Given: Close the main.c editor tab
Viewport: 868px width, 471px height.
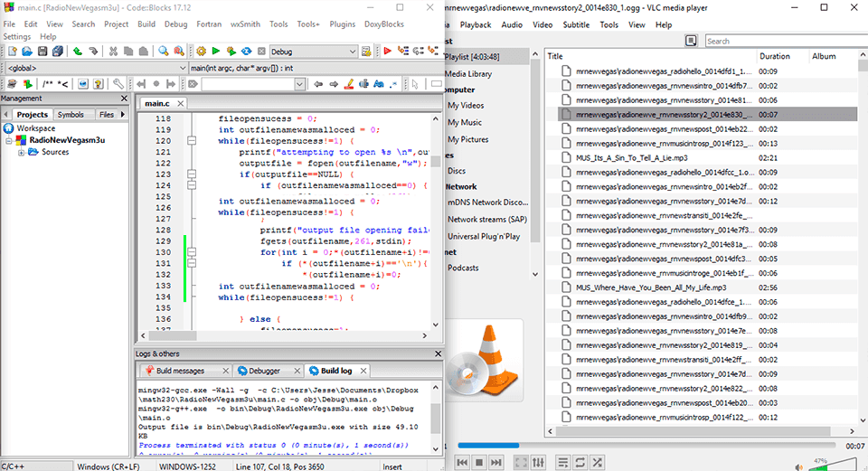Looking at the screenshot, I should click(x=180, y=103).
